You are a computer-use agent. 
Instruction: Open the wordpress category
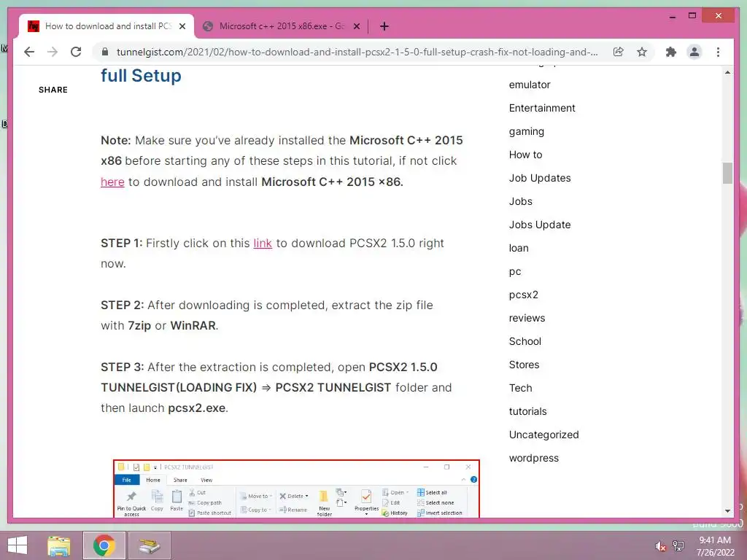coord(533,458)
